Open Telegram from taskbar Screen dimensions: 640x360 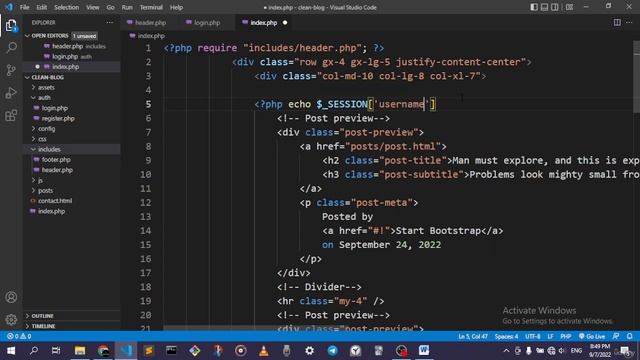333,351
